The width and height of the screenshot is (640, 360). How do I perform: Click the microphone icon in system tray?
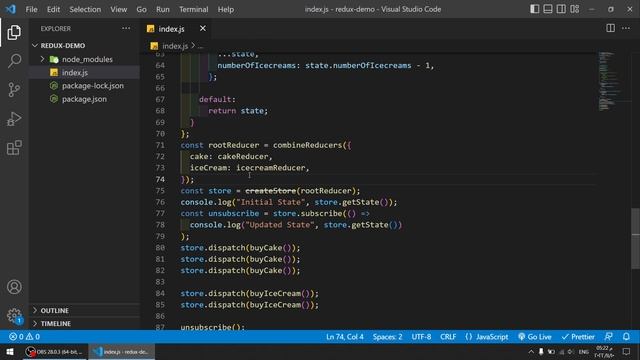(x=541, y=351)
